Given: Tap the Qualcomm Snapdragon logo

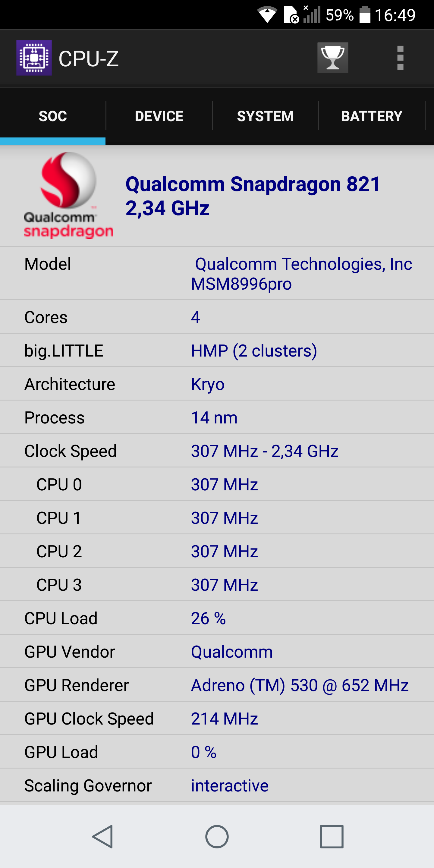Looking at the screenshot, I should [x=68, y=195].
